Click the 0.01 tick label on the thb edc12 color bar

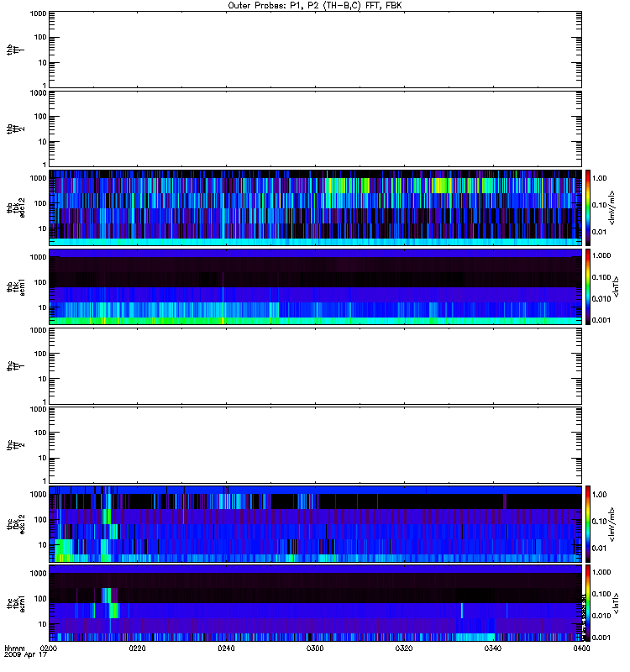click(600, 232)
